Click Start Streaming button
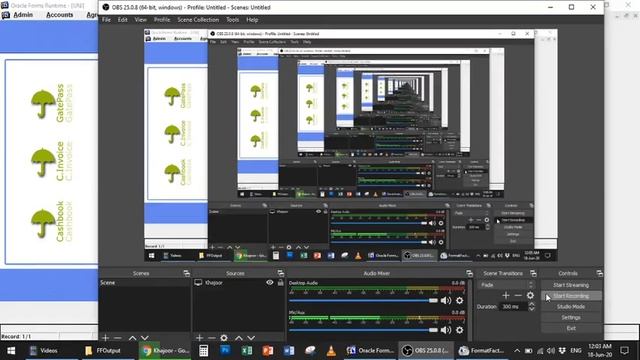Viewport: 640px width, 360px height. 571,285
